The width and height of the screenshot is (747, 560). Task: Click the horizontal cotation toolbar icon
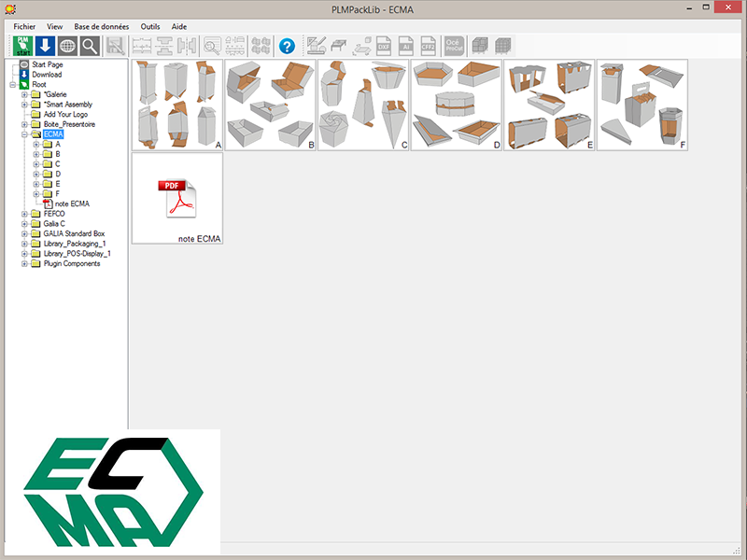point(142,46)
